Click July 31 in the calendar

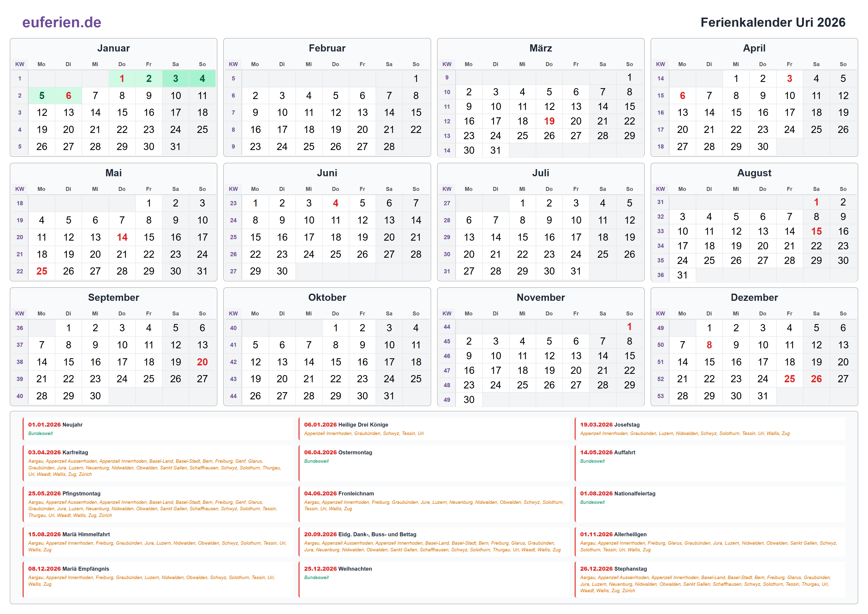[576, 271]
